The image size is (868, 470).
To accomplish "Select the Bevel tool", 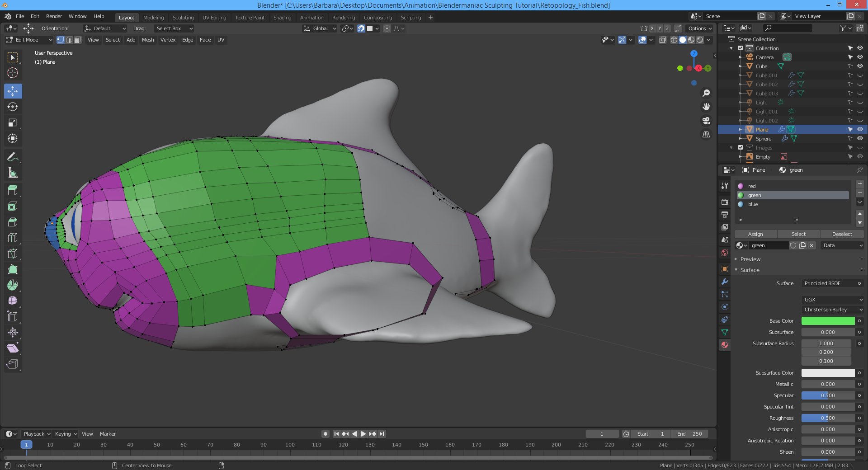I will (13, 222).
